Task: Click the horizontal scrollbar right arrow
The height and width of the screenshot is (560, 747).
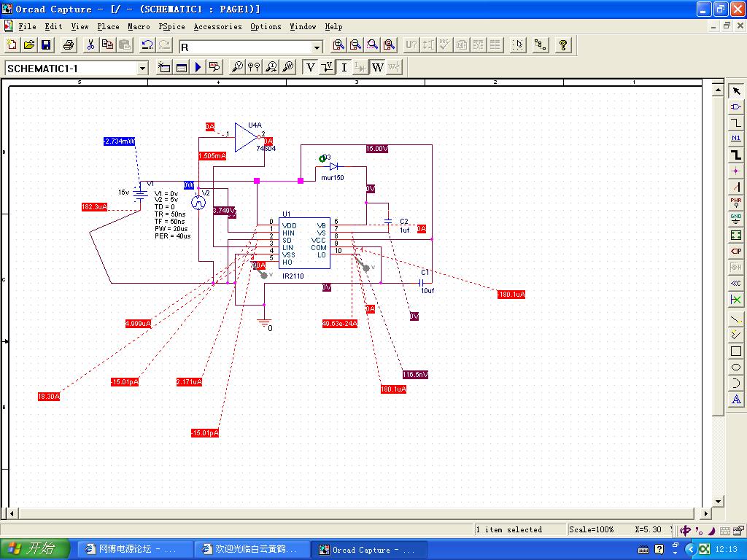Action: (706, 513)
